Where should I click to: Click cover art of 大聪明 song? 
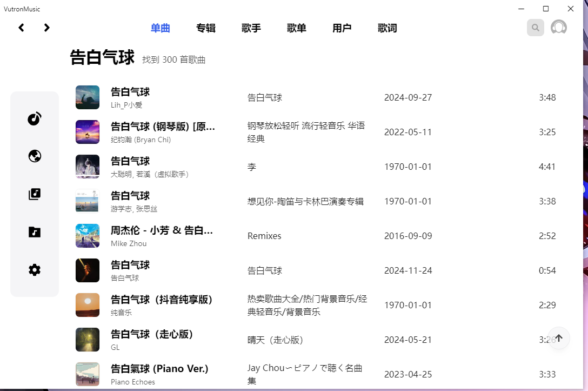click(88, 167)
